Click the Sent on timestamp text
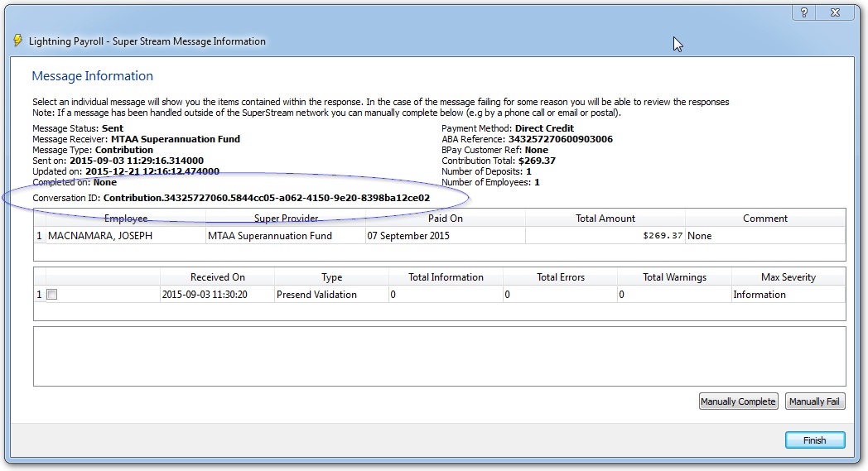The height and width of the screenshot is (471, 868). (x=118, y=161)
